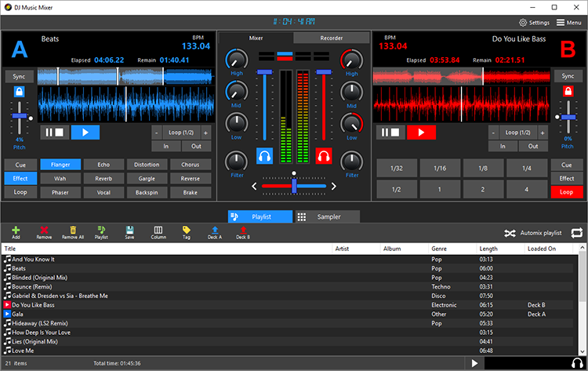Screen dimensions: 588x371
Task: Open the Tag editor icon
Action: (186, 231)
